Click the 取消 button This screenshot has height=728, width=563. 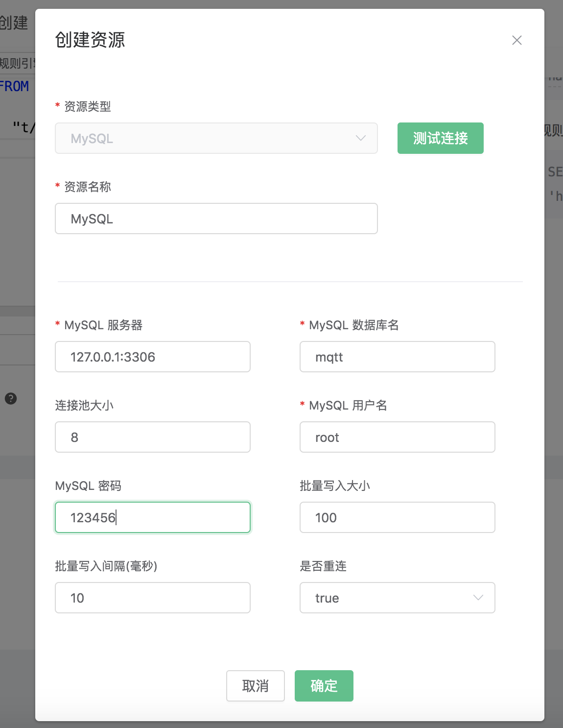(255, 686)
